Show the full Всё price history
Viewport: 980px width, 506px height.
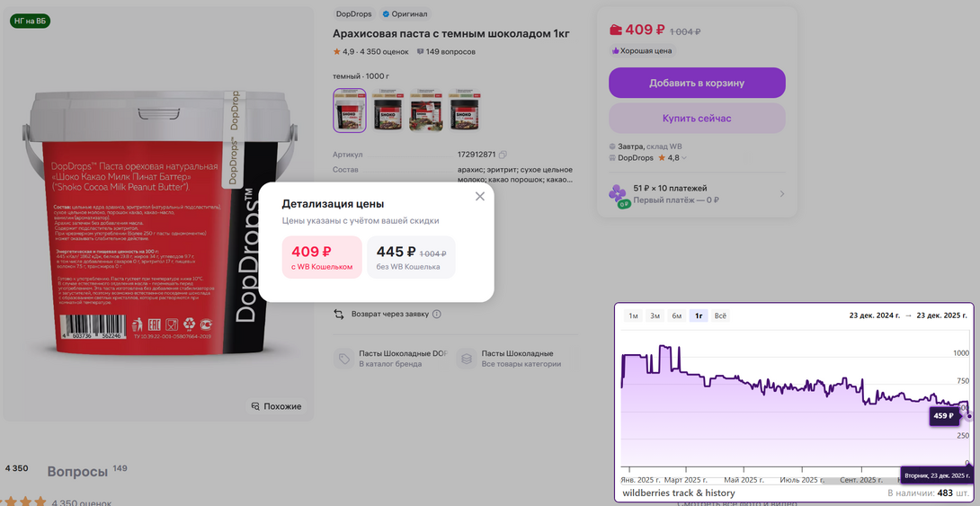(720, 315)
